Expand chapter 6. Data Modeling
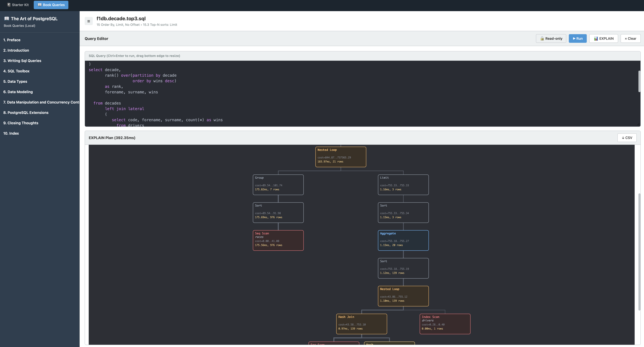644x347 pixels. point(40,92)
